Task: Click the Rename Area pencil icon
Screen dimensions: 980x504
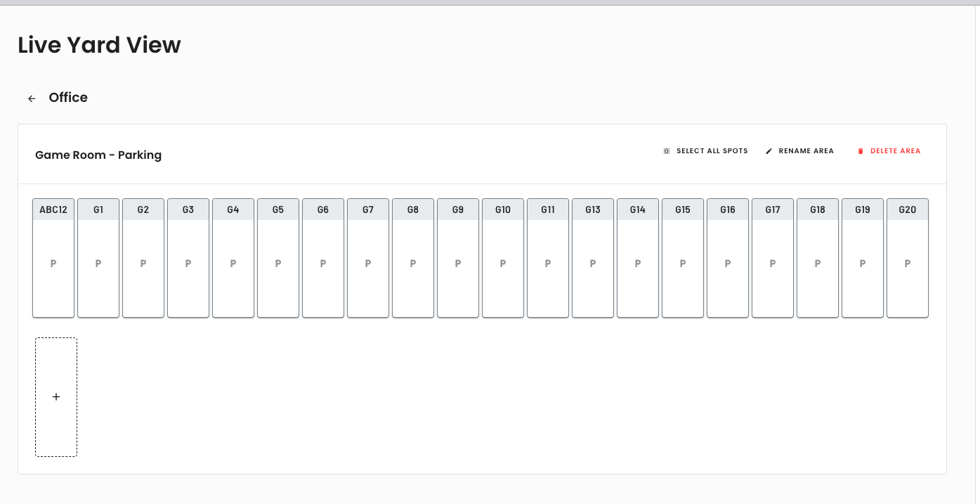Action: (x=769, y=151)
